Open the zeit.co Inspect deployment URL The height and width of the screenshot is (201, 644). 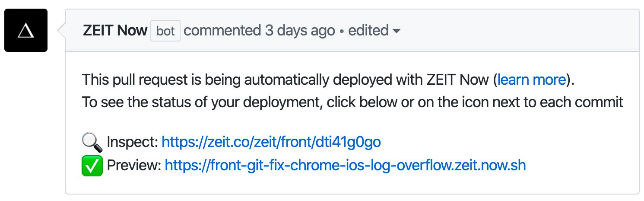pos(271,142)
